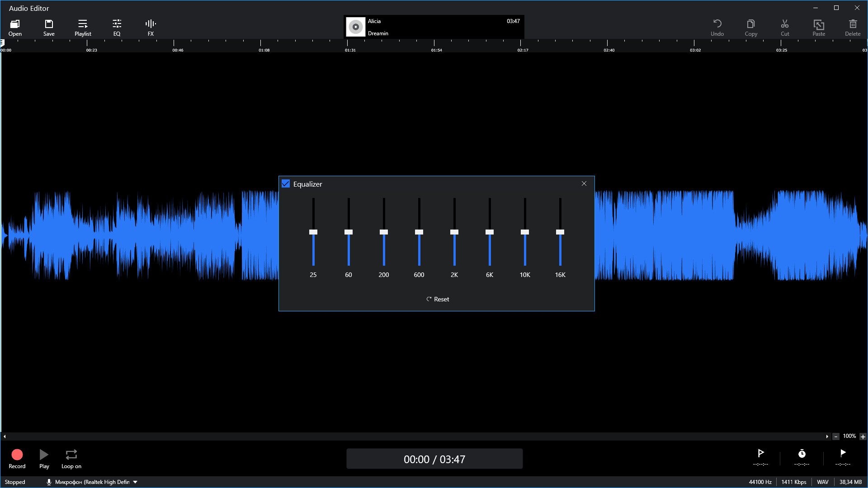Click the waveform thumbnail in track header
Screen dimensions: 868x488
[x=355, y=27]
